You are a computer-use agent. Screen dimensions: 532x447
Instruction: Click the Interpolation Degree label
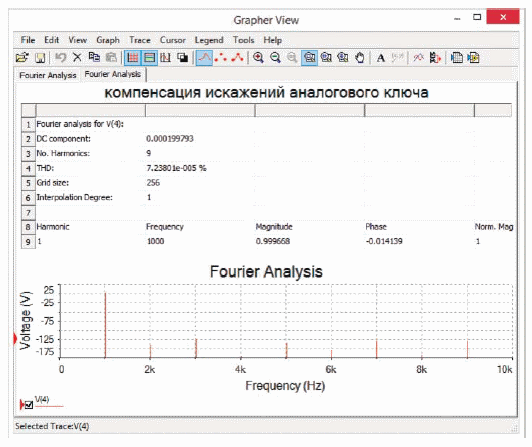pyautogui.click(x=75, y=197)
